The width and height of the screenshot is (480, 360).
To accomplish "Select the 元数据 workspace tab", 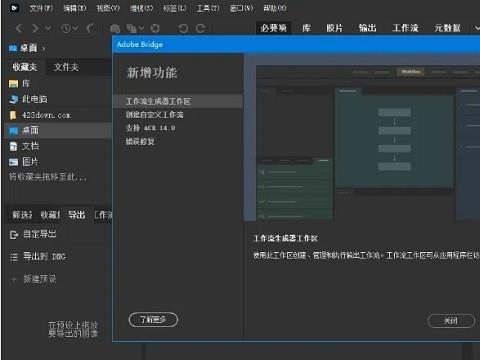I will click(x=447, y=28).
